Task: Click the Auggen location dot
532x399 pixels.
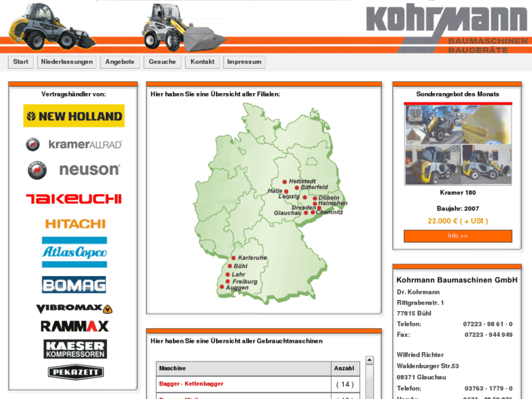Action: tap(222, 287)
